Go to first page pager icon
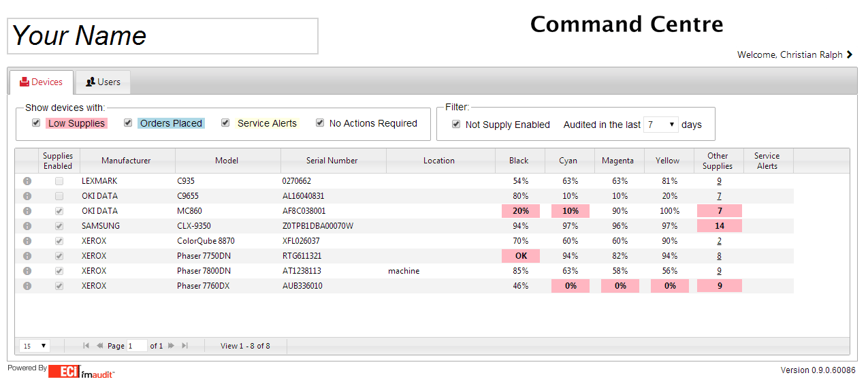The width and height of the screenshot is (868, 386). click(x=86, y=346)
